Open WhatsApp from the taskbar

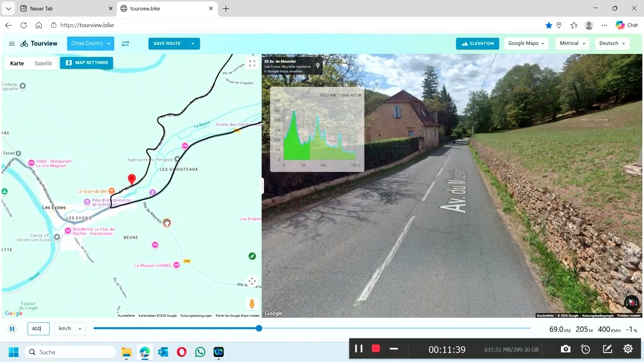click(x=200, y=352)
